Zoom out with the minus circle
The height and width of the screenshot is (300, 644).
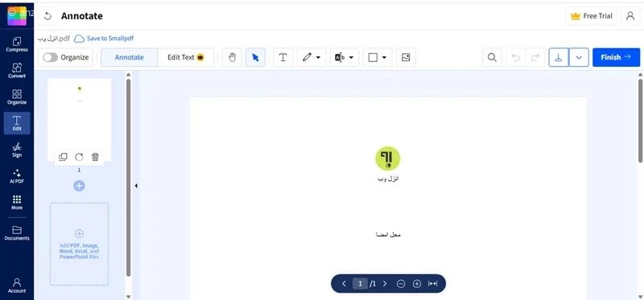401,284
